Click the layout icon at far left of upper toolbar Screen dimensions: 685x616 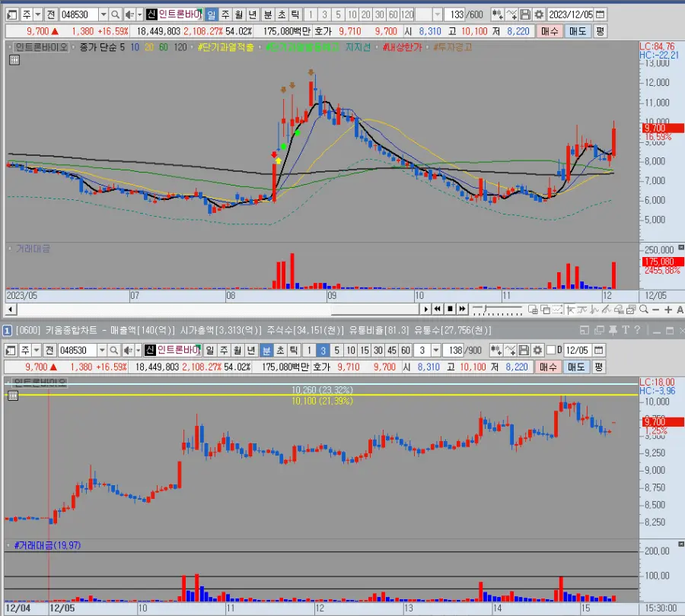coord(12,15)
